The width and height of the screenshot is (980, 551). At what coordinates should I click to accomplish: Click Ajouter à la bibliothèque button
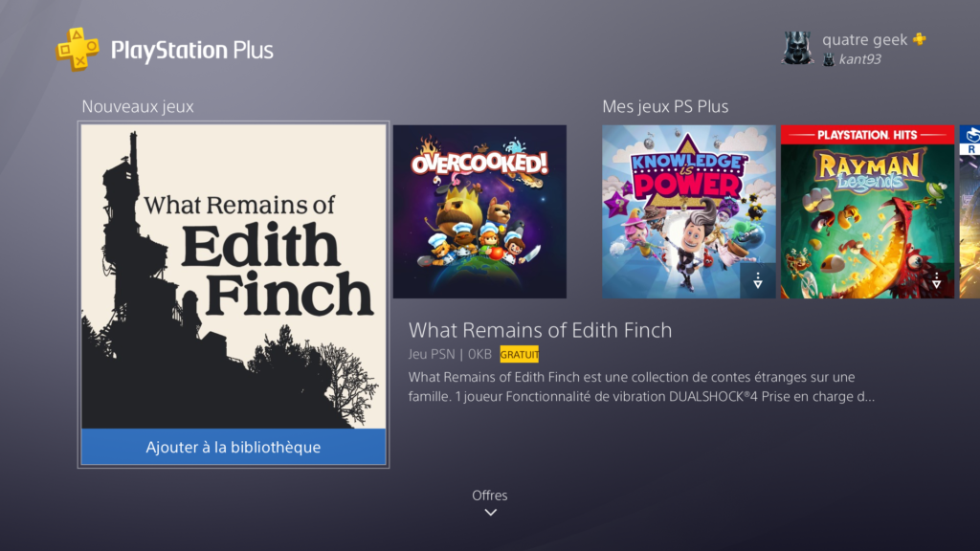(234, 447)
